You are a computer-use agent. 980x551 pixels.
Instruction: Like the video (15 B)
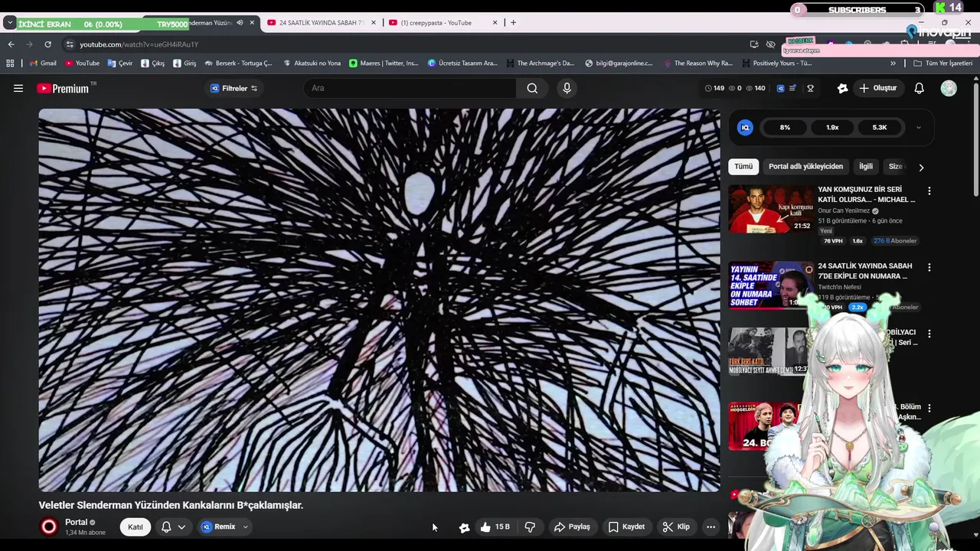pos(495,527)
